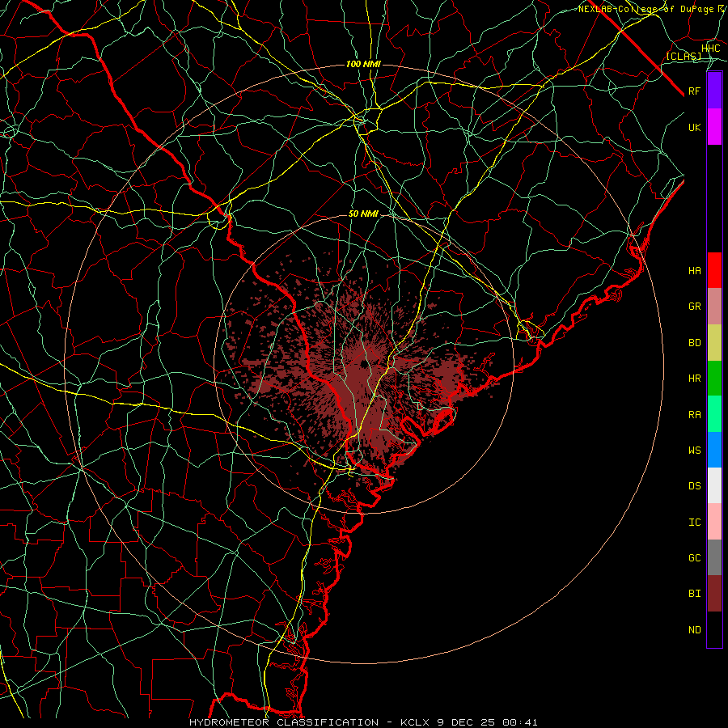The image size is (728, 728).
Task: Click the IC legend label
Action: click(695, 523)
